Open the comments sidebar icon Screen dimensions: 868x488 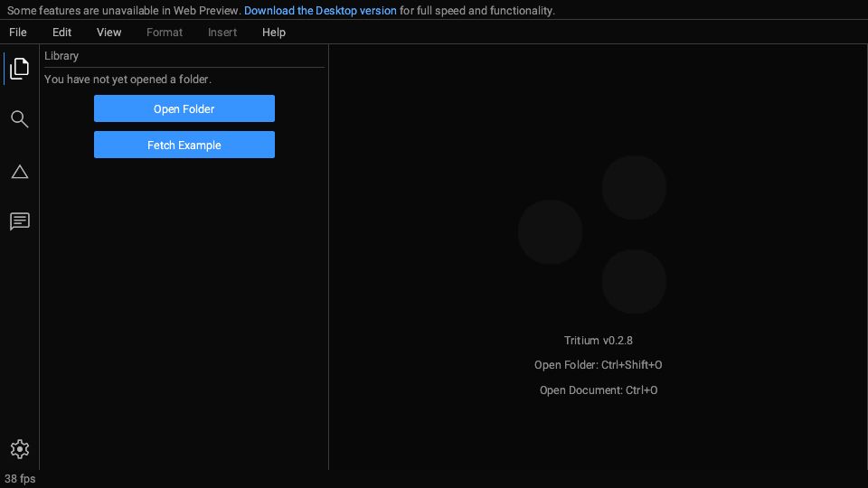19,221
